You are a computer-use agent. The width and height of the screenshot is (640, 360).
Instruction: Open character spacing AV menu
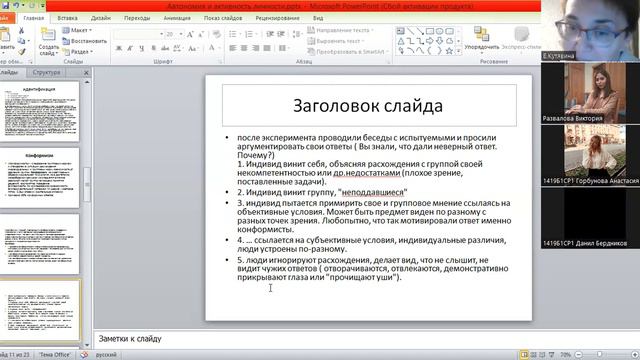coord(177,48)
